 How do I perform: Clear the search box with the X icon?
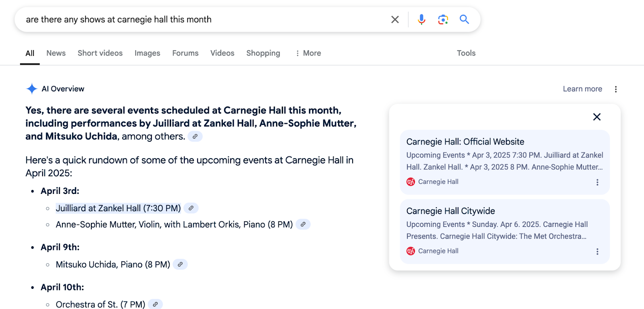click(395, 19)
